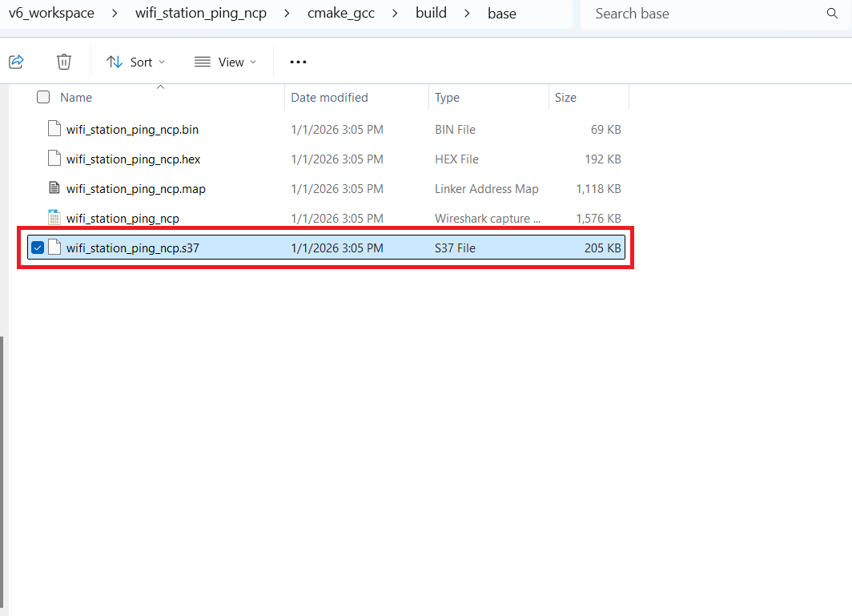Open the See more ellipsis menu
This screenshot has height=616, width=852.
(298, 62)
